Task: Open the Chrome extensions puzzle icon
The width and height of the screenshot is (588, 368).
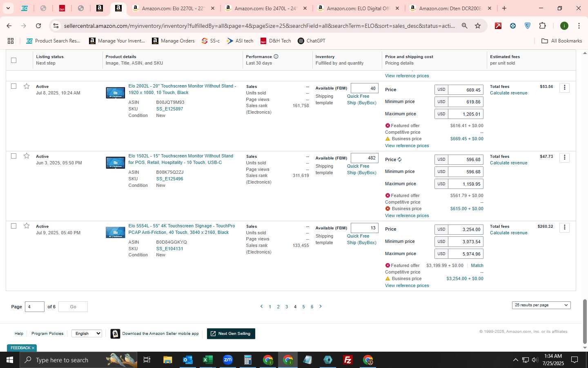Action: tap(542, 26)
